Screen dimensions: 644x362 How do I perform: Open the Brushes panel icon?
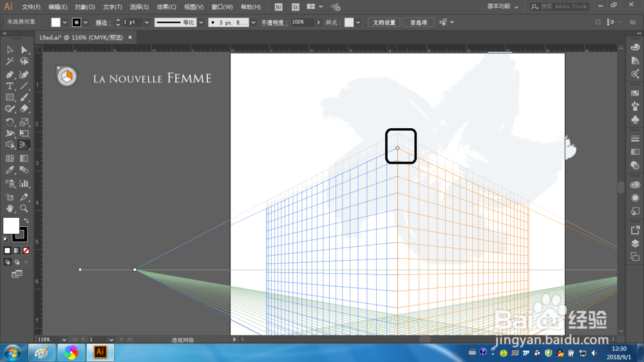point(635,106)
